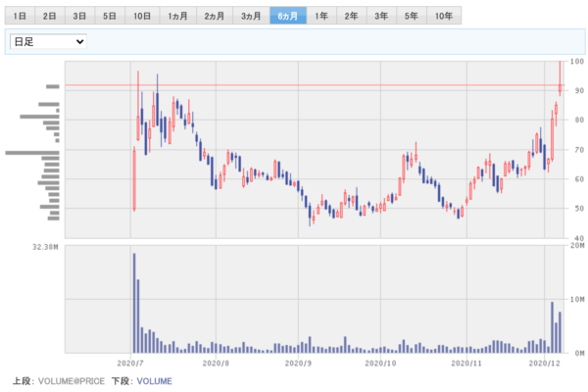Click the 2020/7 date axis label
588x392 pixels.
coord(130,364)
